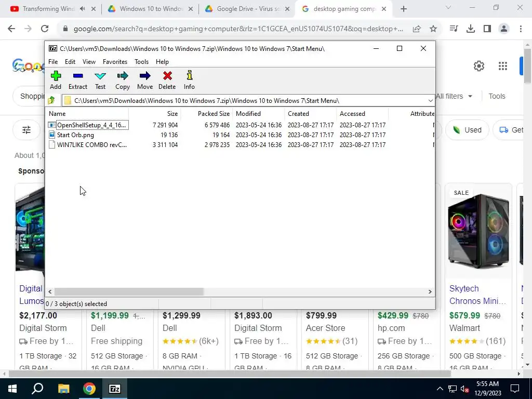Open the Edit menu

(x=70, y=62)
